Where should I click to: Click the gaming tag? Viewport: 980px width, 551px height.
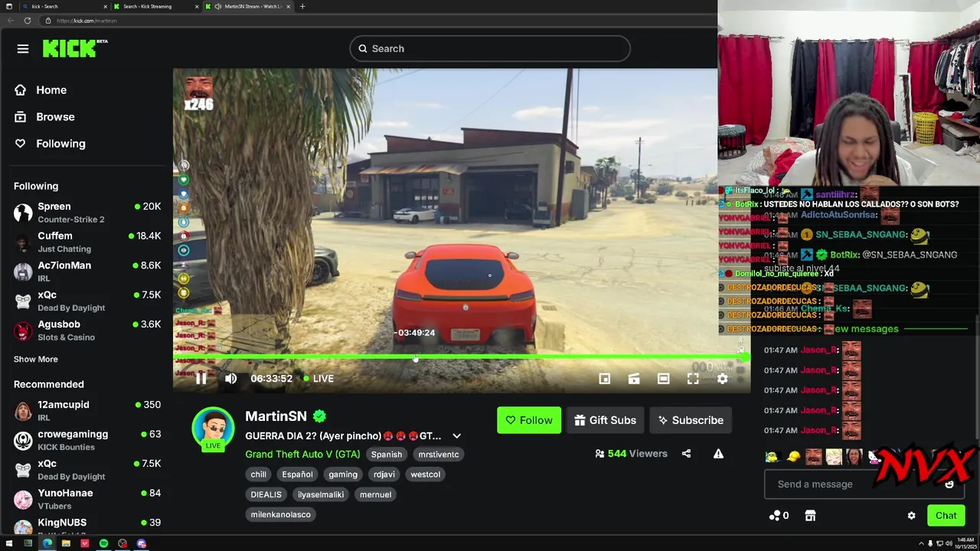(x=343, y=474)
